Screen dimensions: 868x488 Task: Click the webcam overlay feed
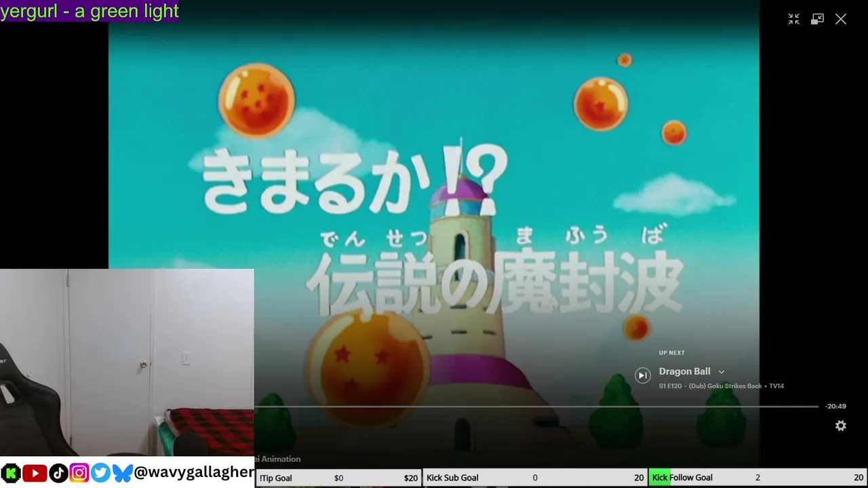pyautogui.click(x=127, y=363)
